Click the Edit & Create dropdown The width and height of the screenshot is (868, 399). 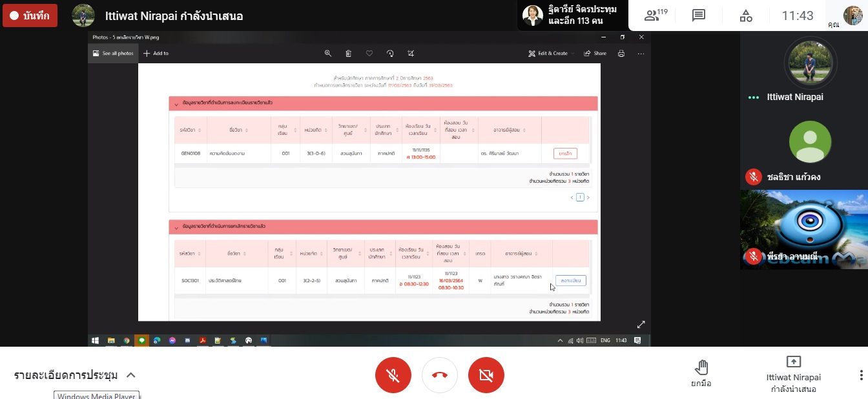551,54
